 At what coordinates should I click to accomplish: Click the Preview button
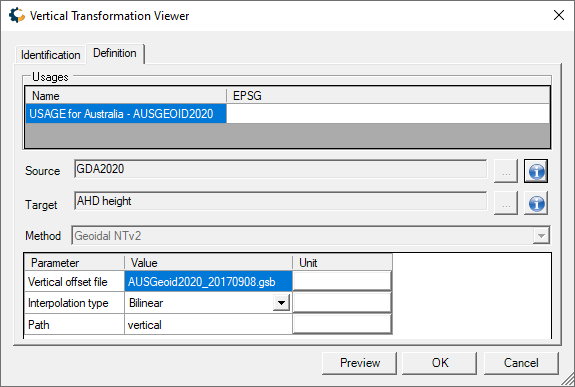[360, 363]
